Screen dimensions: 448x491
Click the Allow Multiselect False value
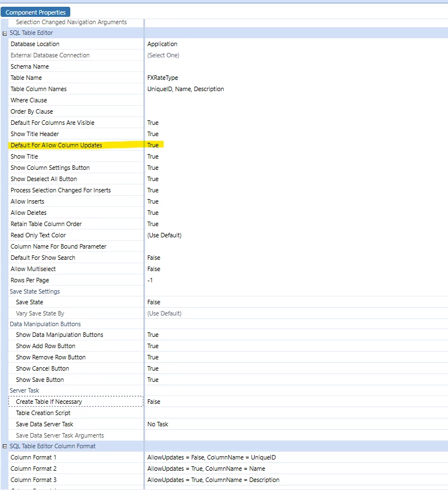tap(153, 269)
